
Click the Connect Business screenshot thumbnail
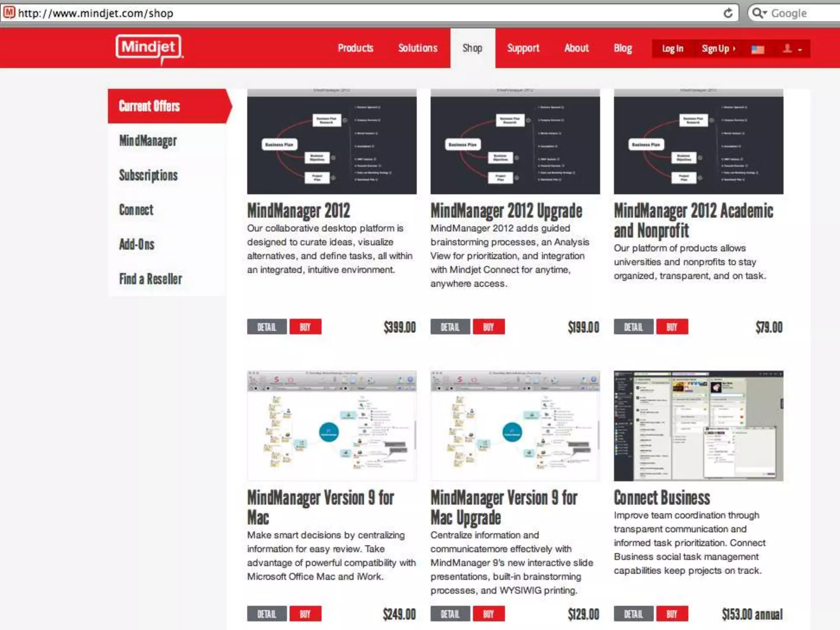tap(698, 426)
